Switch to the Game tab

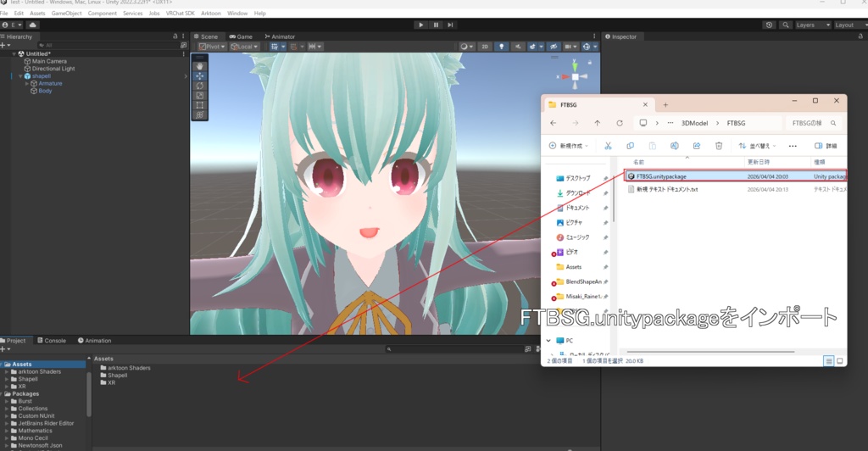tap(241, 36)
